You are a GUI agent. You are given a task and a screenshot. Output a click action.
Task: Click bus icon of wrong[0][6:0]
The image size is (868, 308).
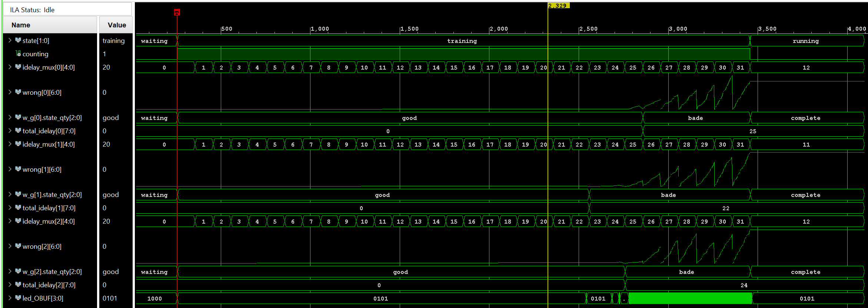pos(18,92)
